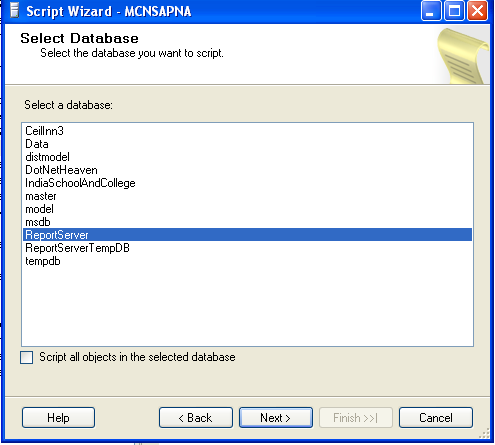Go back with the Back button
The width and height of the screenshot is (495, 445).
click(x=196, y=417)
